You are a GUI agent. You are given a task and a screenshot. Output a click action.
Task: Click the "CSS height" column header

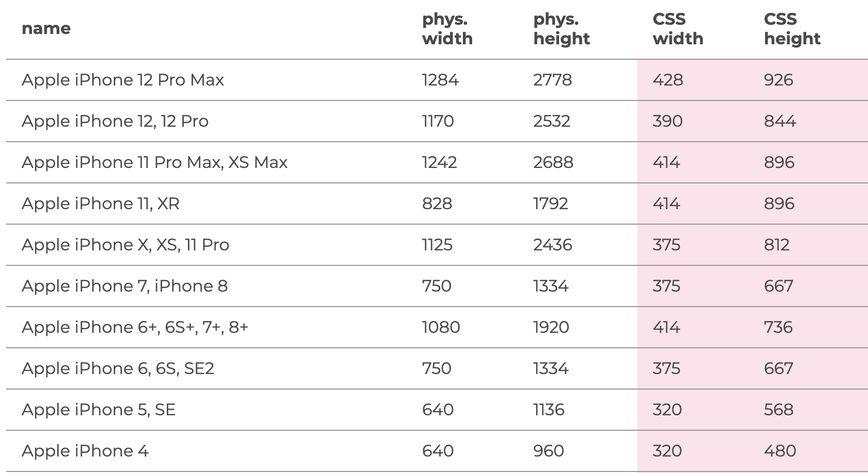pyautogui.click(x=792, y=29)
